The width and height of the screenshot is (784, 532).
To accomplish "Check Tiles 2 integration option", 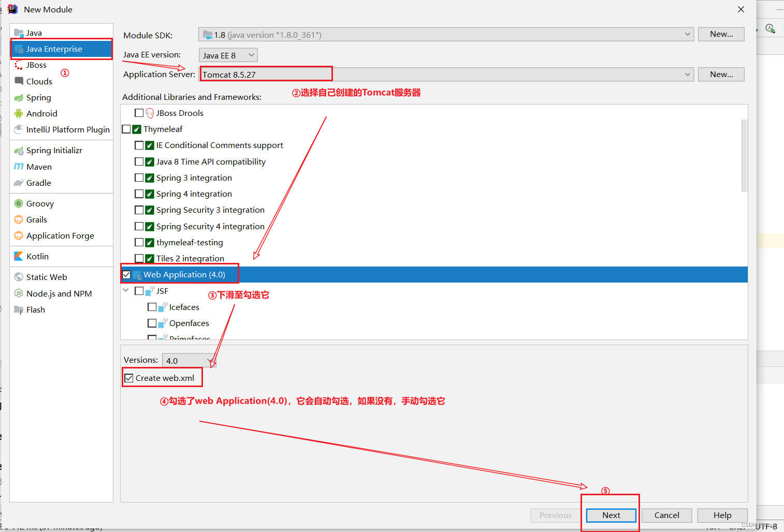I will tap(139, 258).
